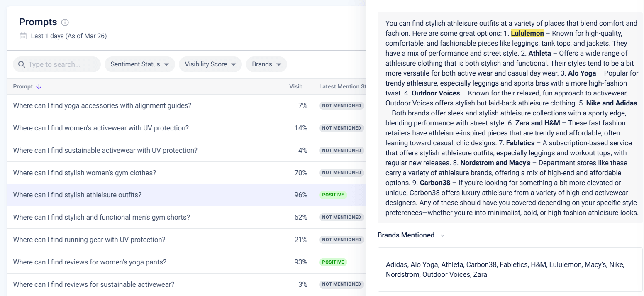Image resolution: width=644 pixels, height=296 pixels.
Task: Select the running gear with UV protection prompt
Action: click(89, 240)
